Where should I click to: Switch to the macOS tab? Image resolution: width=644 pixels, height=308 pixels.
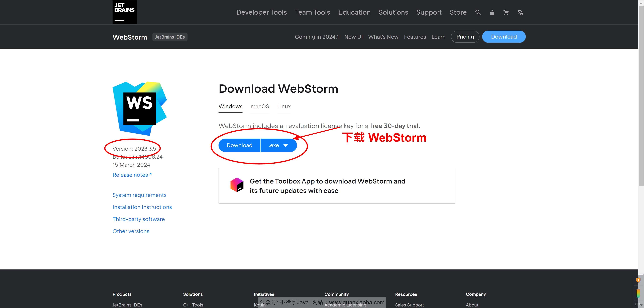coord(260,107)
